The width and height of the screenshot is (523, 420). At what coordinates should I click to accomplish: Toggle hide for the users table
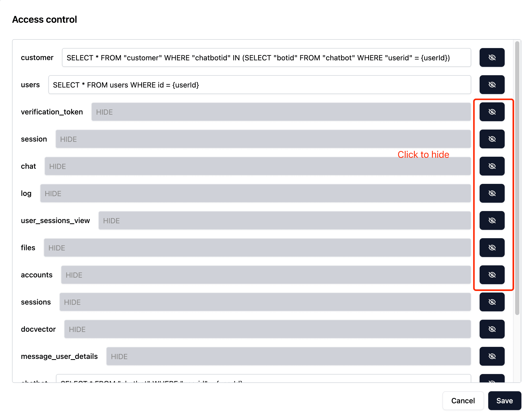tap(492, 85)
